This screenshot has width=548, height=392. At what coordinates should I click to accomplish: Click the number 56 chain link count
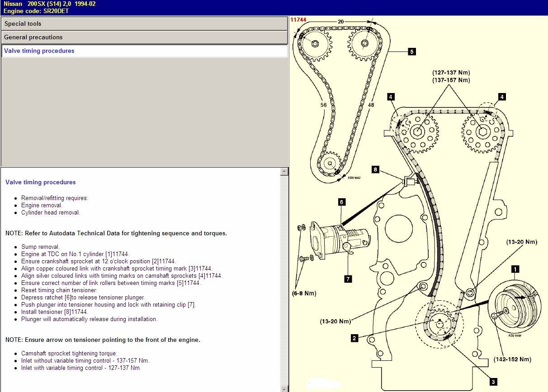pyautogui.click(x=323, y=105)
